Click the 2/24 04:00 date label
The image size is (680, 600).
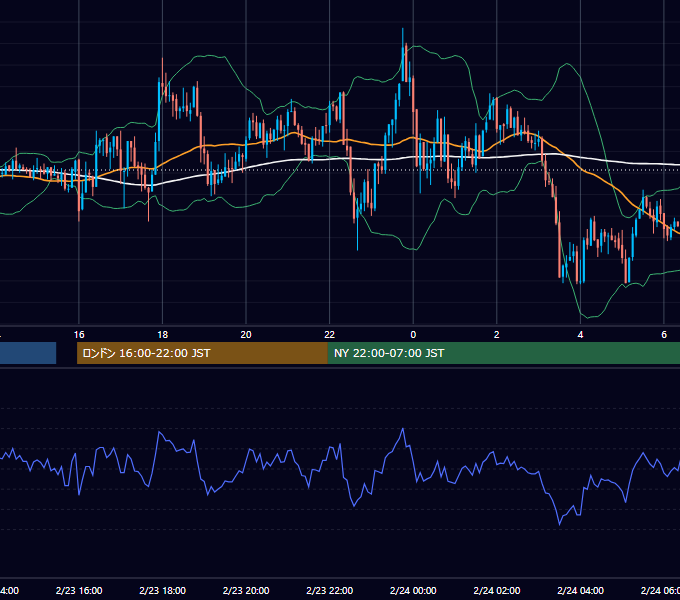pos(580,590)
